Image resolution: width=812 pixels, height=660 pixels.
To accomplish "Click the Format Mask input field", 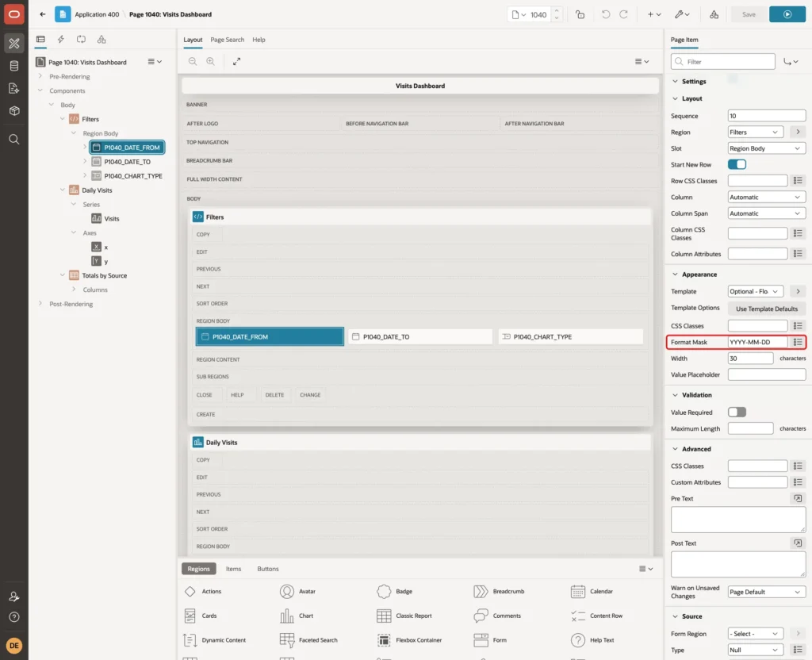I will (x=756, y=342).
